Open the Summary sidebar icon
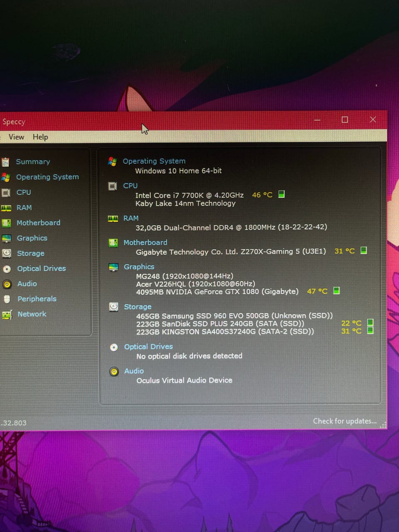 tap(5, 162)
